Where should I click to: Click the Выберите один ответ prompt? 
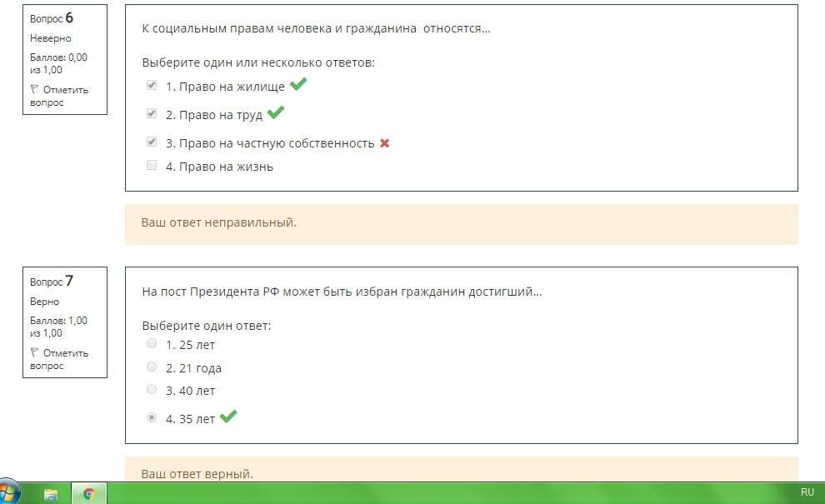tap(207, 326)
